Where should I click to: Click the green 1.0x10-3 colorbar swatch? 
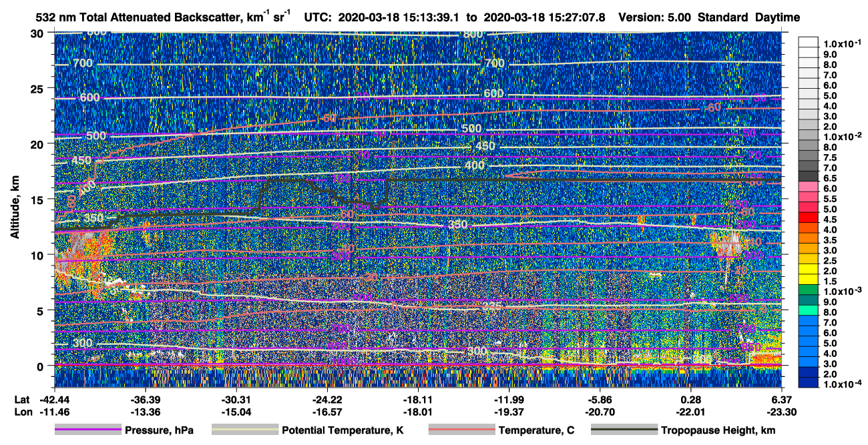[808, 291]
